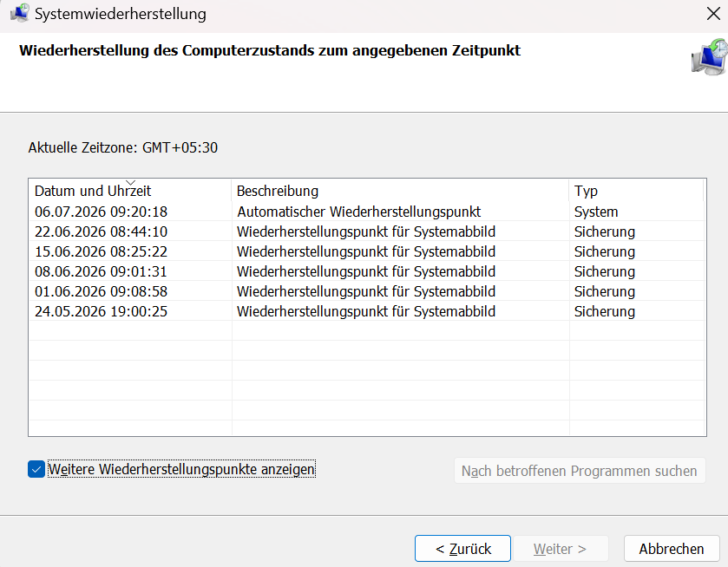Click the restore computer icon in header

tap(709, 57)
